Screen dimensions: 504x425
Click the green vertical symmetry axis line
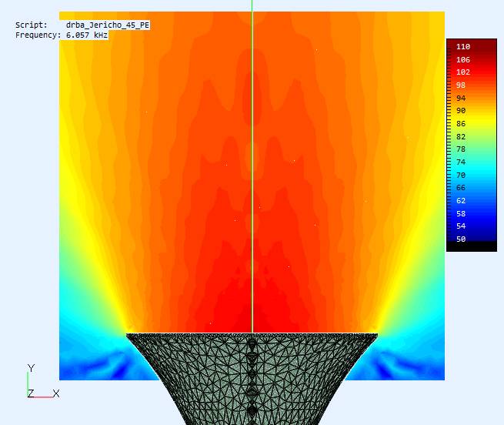(x=252, y=166)
